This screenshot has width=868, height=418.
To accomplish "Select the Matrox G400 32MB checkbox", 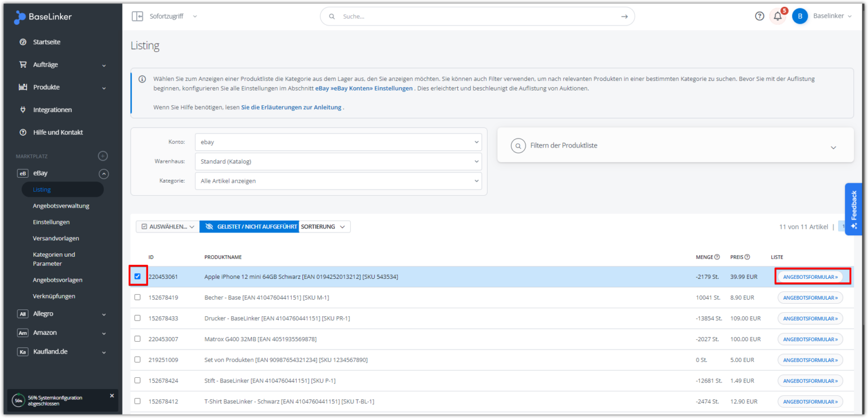I will [x=137, y=339].
